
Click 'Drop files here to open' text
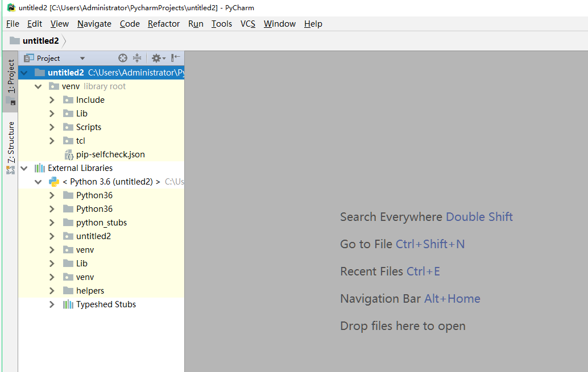pos(403,326)
